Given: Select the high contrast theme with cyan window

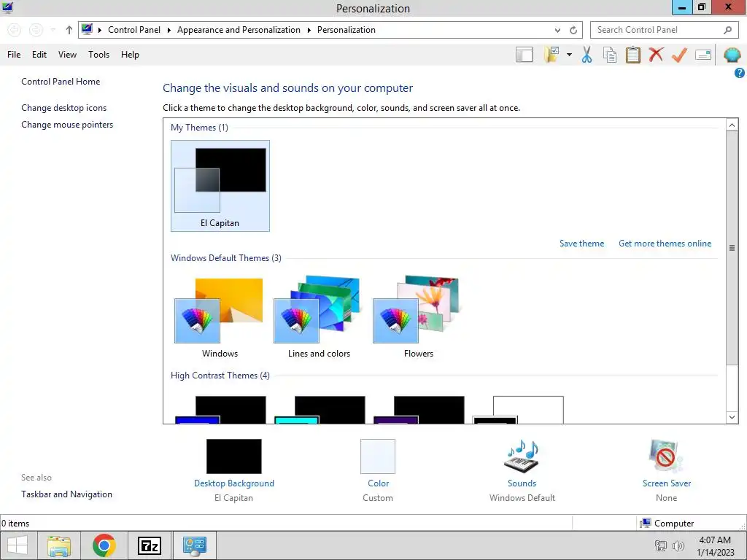Looking at the screenshot, I should (x=320, y=410).
